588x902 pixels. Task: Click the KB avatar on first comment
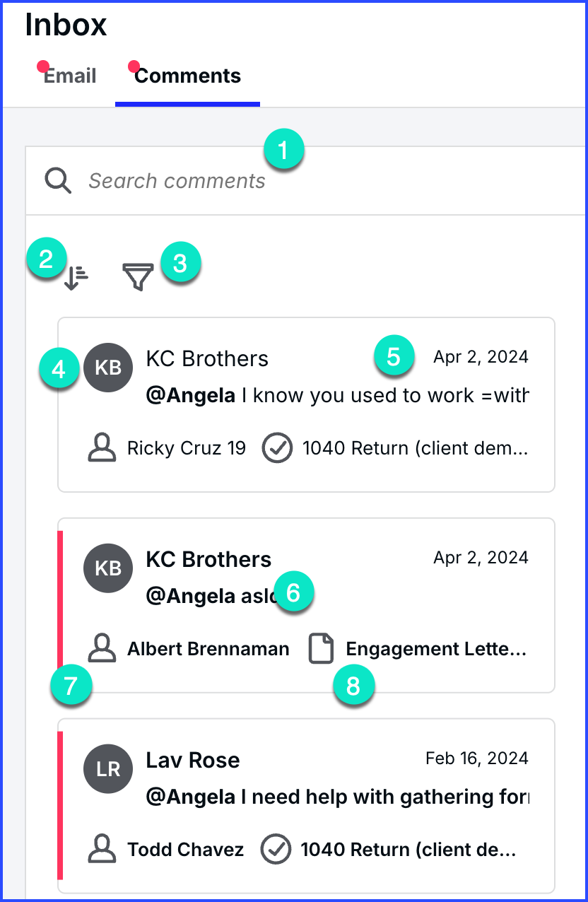coord(108,368)
